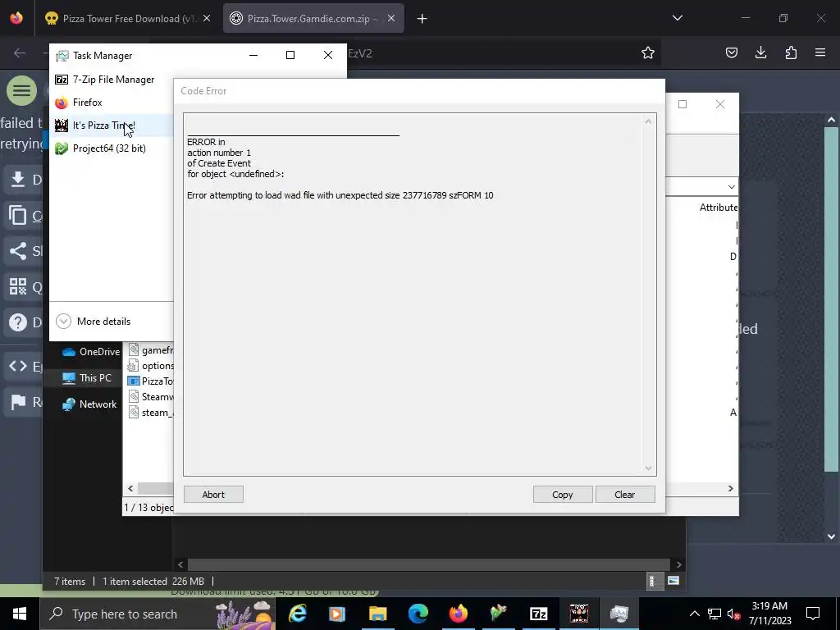Open the network tray icon
The width and height of the screenshot is (840, 630).
pyautogui.click(x=714, y=614)
